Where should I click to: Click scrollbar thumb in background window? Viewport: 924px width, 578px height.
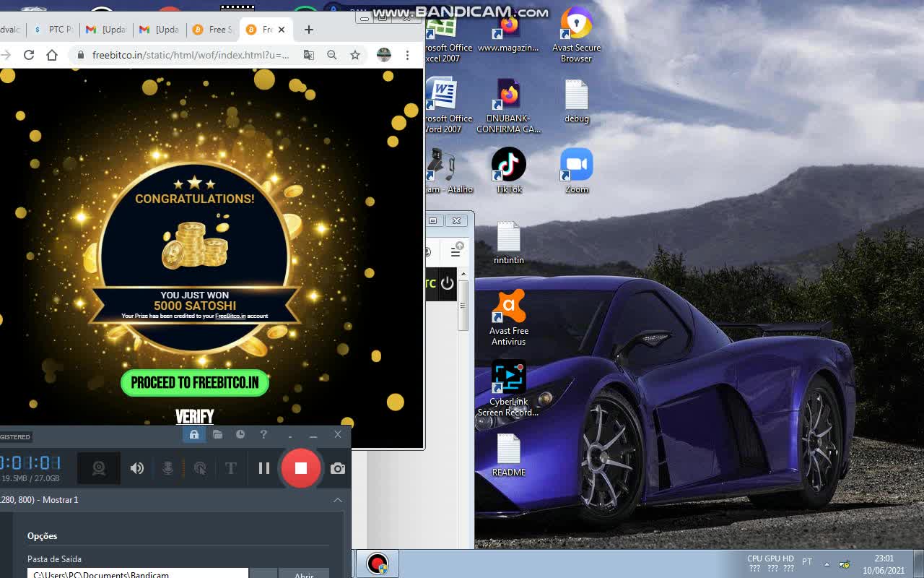pyautogui.click(x=463, y=306)
